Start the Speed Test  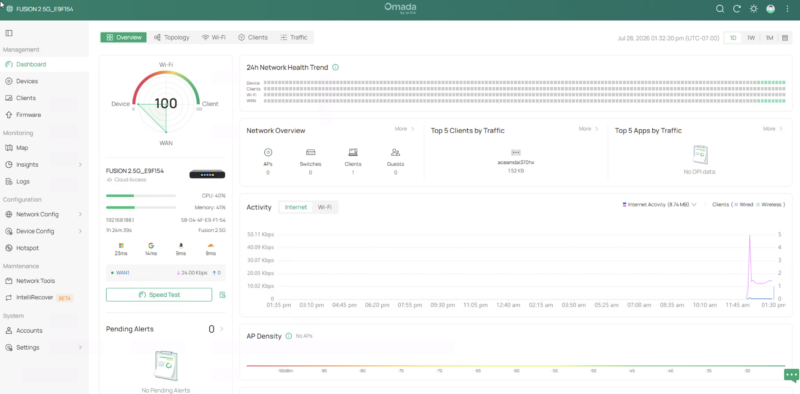coord(159,295)
